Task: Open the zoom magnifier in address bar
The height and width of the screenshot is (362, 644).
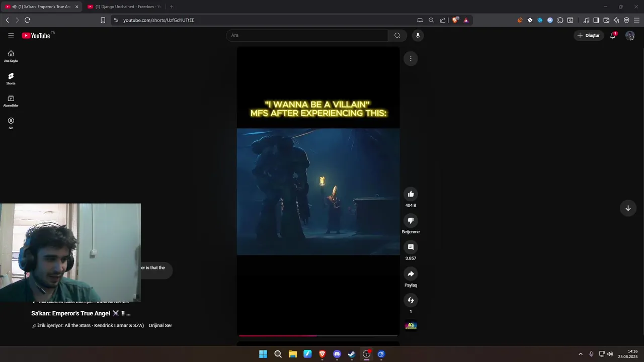Action: [431, 20]
